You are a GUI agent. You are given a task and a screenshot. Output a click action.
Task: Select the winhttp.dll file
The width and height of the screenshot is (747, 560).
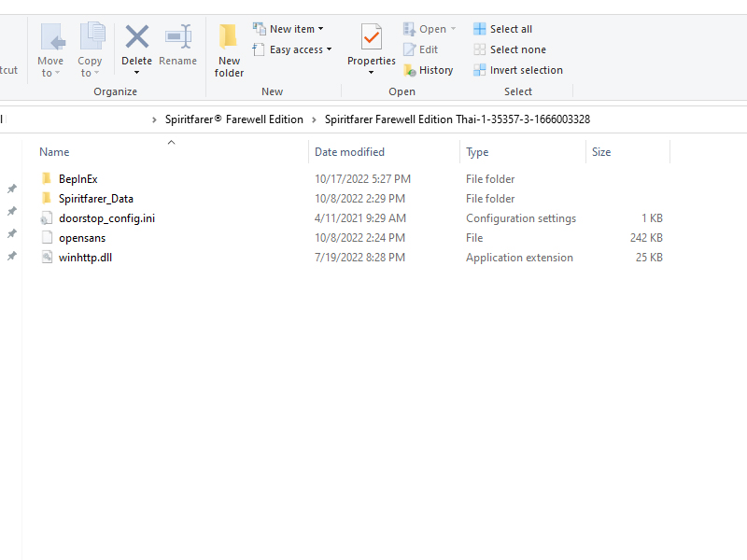[85, 258]
